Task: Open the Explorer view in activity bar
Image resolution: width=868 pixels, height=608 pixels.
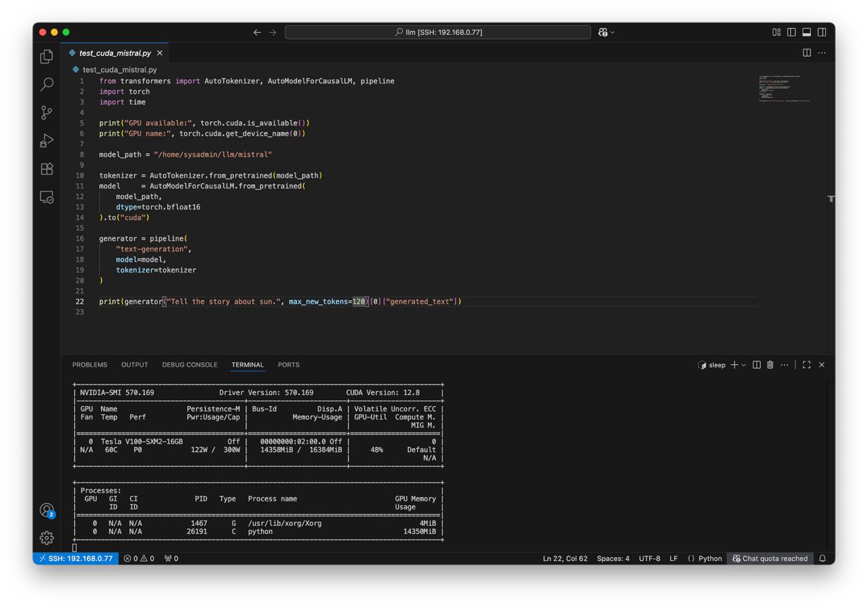Action: [47, 56]
